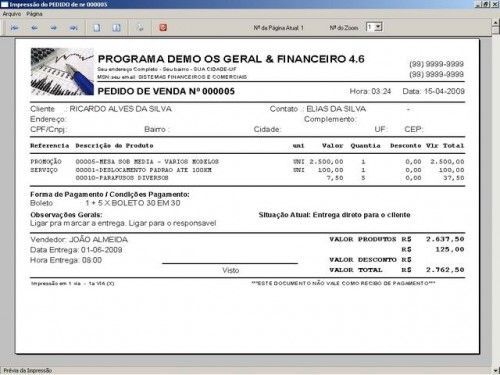The width and height of the screenshot is (500, 375).
Task: Click the Desconto column header
Action: [405, 146]
